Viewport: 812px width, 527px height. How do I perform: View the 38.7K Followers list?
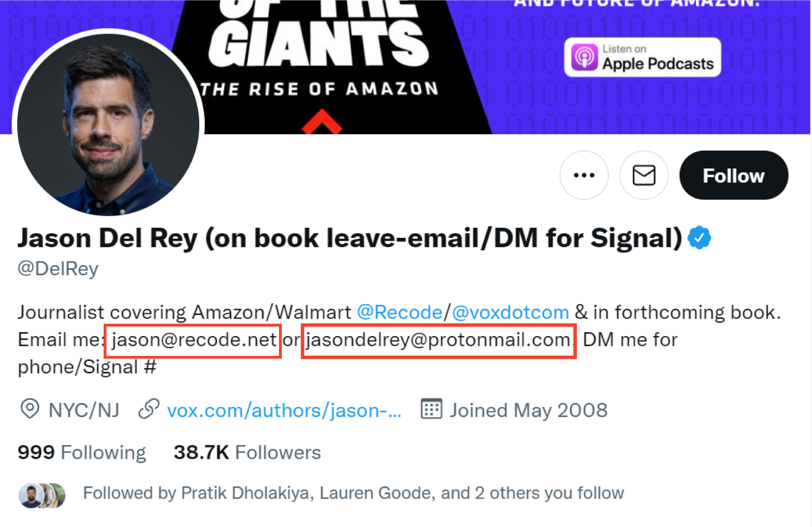pyautogui.click(x=247, y=453)
